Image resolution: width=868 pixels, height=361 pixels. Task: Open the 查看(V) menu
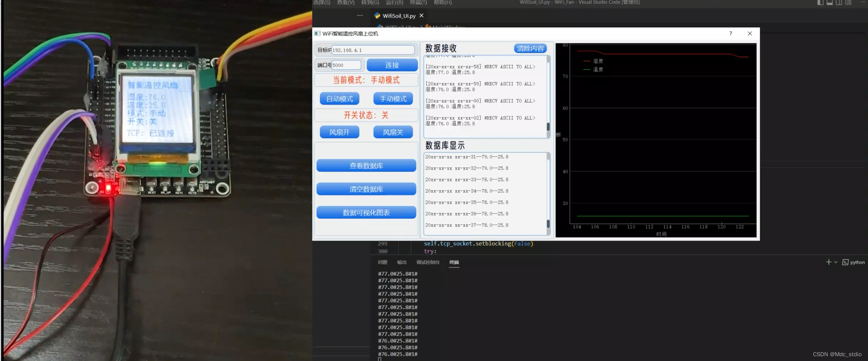pos(346,2)
